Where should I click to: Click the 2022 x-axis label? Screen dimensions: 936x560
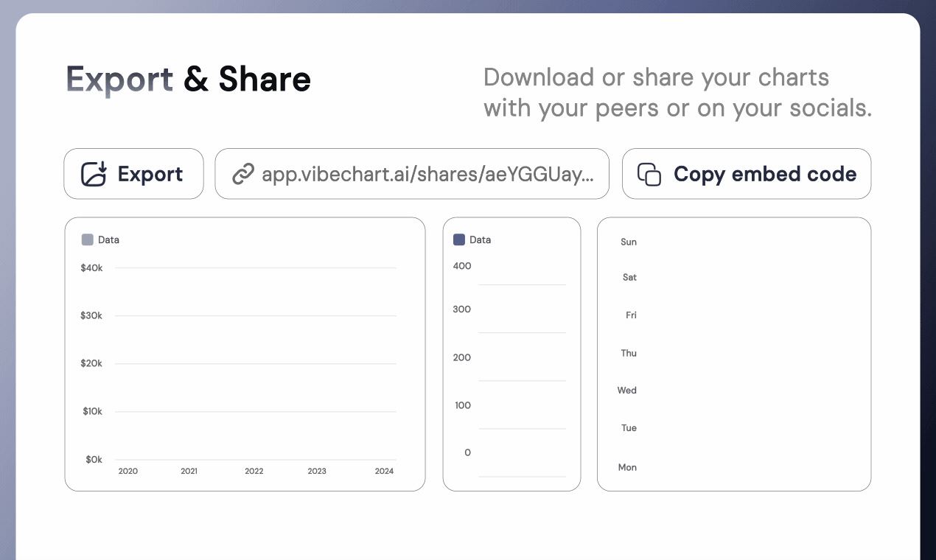[254, 471]
